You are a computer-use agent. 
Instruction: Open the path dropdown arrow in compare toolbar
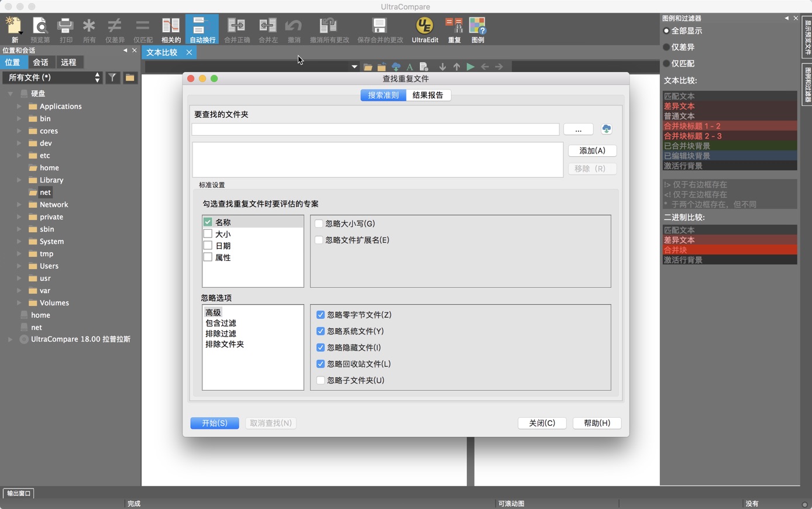point(355,67)
